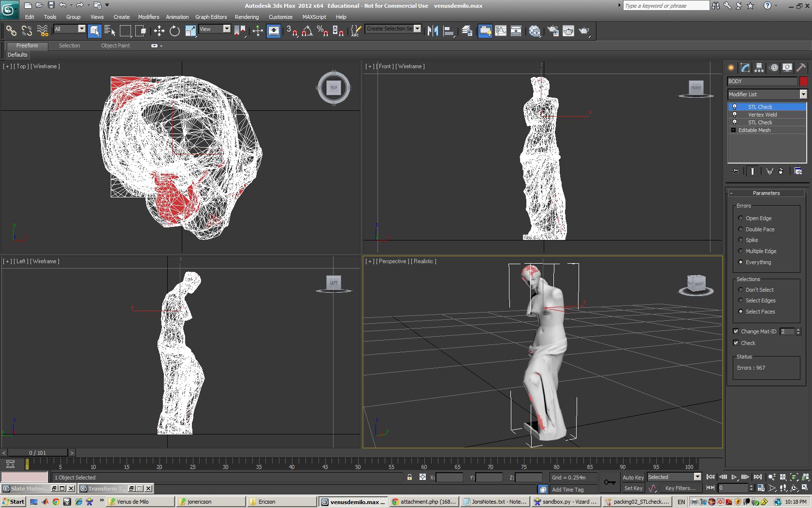This screenshot has height=508, width=812.
Task: Click the Select by Name icon
Action: (110, 31)
